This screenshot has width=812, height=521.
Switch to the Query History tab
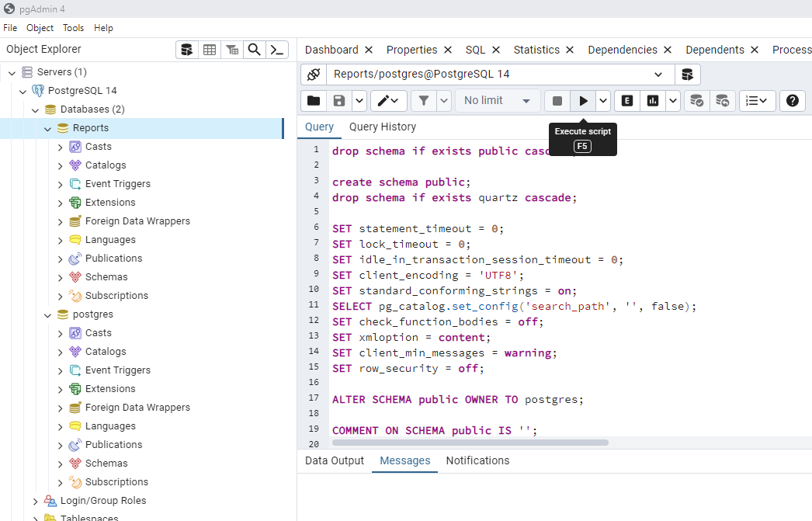pyautogui.click(x=382, y=127)
